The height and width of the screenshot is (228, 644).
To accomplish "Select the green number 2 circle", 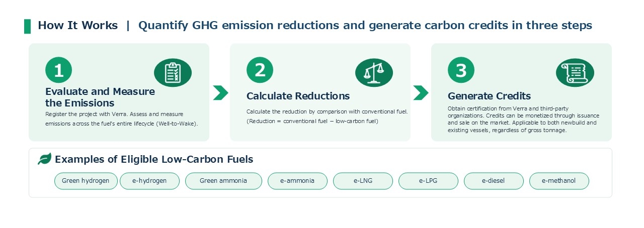I will pos(260,71).
